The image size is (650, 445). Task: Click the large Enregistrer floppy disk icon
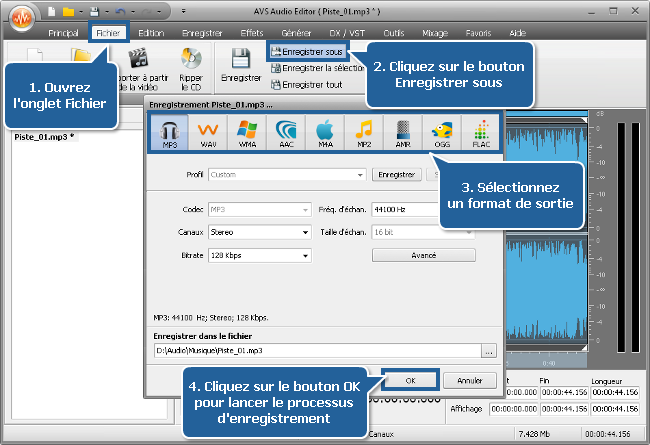[x=241, y=58]
